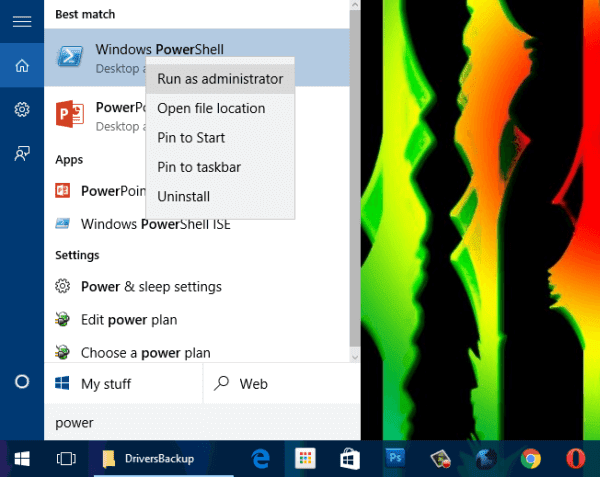
Task: Open the colorful grid app on taskbar
Action: (305, 458)
